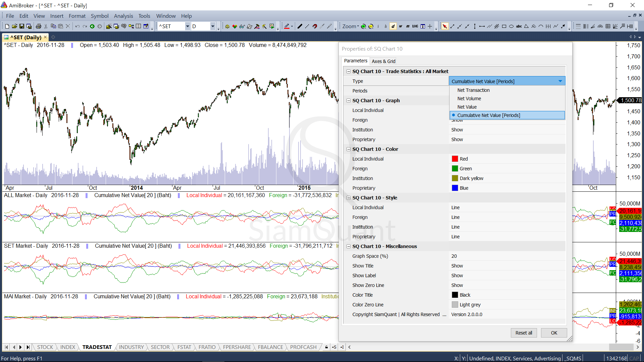Choose Net Transaction in Type list
The height and width of the screenshot is (362, 644).
pos(473,90)
